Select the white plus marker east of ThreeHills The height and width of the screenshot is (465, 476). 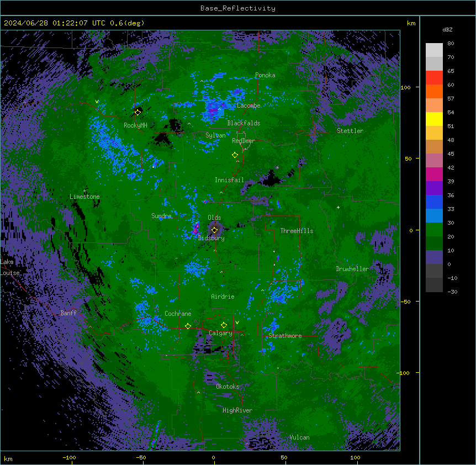338,207
